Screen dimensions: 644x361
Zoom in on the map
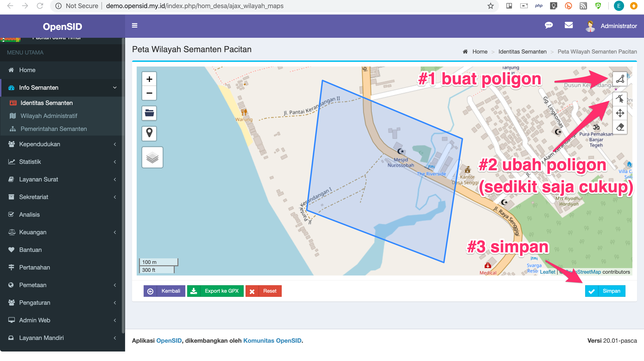pos(149,79)
